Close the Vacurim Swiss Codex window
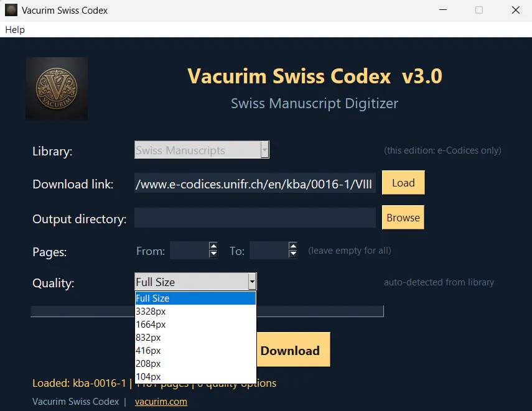 (x=516, y=10)
